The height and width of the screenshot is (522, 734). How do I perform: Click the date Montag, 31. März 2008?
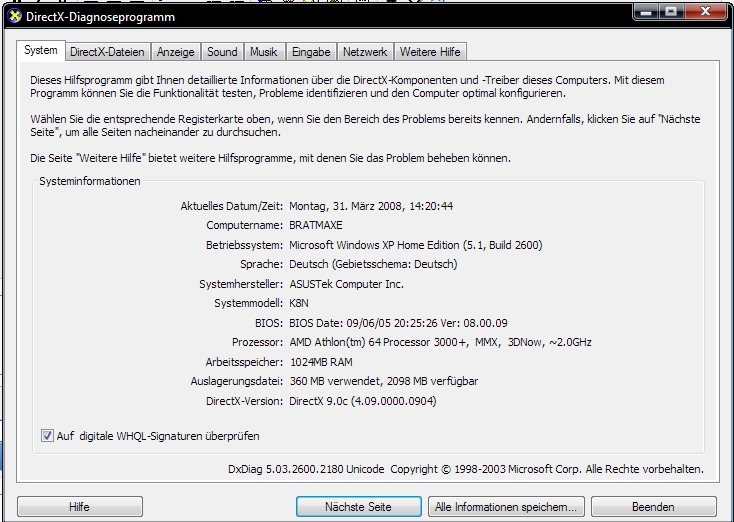346,206
